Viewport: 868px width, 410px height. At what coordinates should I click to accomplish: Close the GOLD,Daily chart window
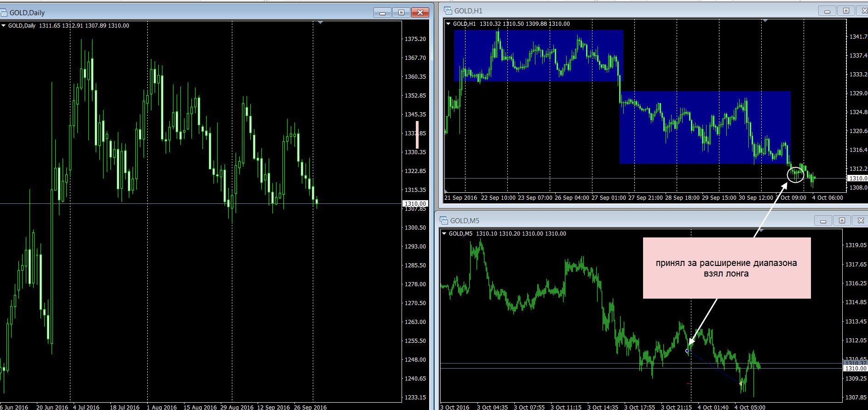(x=420, y=12)
